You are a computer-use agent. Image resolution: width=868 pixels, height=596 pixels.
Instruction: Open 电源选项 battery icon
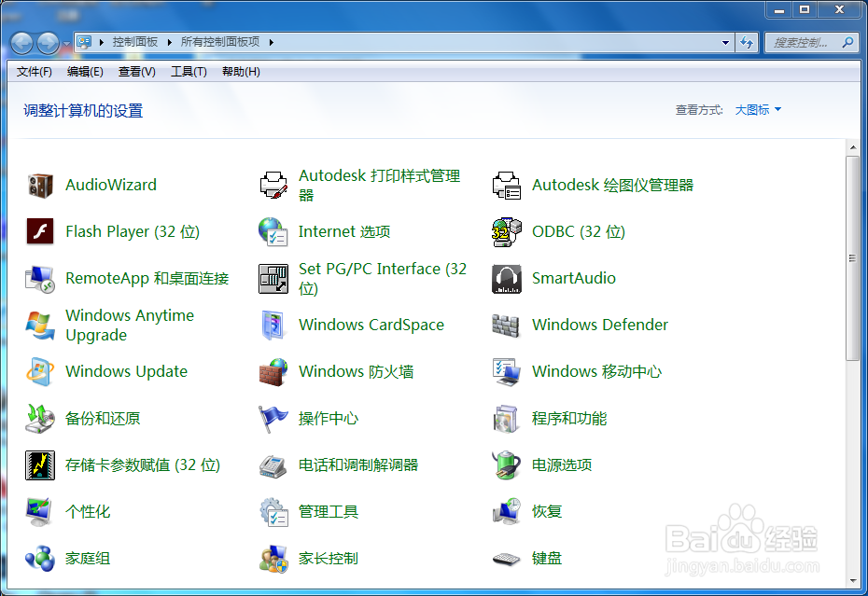[507, 464]
